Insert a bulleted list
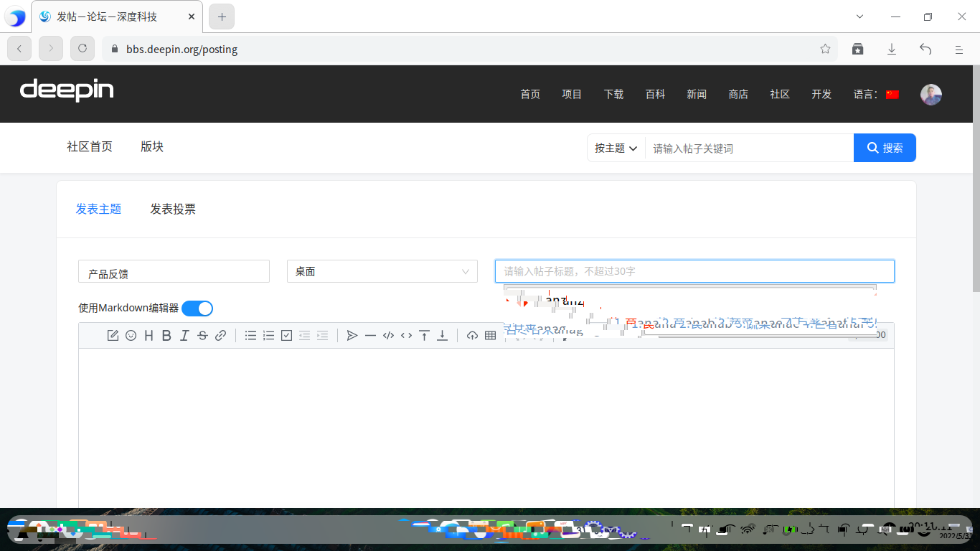The image size is (980, 551). pos(250,335)
